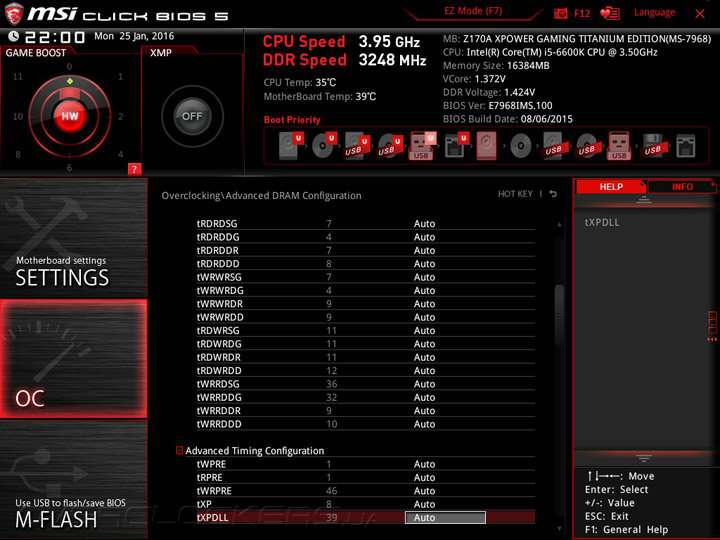
Task: Select the tWRWRSG row label
Action: point(219,277)
